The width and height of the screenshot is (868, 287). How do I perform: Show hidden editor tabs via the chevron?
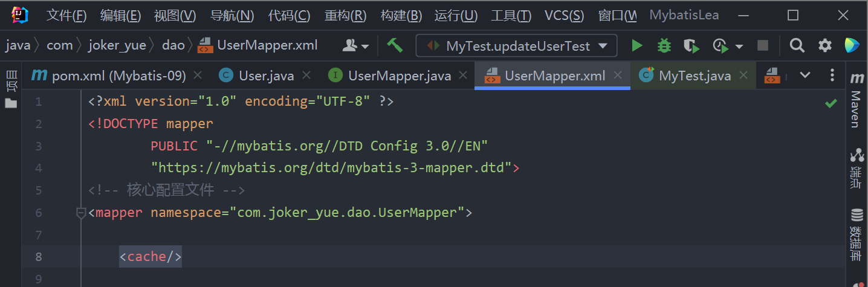(805, 75)
